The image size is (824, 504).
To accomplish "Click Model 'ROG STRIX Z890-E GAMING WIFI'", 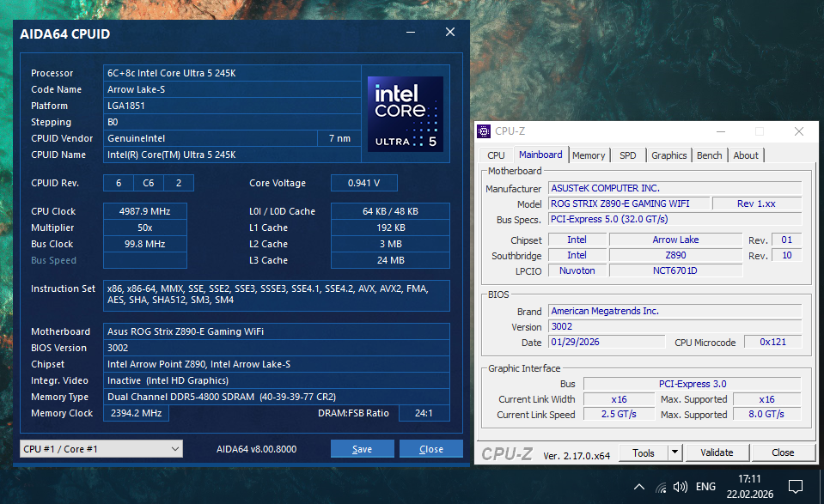I will (x=630, y=203).
